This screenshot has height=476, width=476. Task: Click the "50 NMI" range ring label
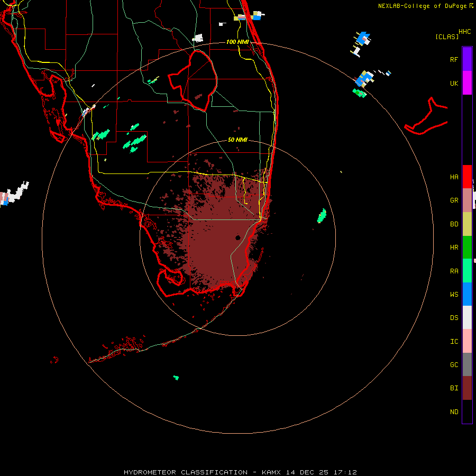tap(237, 140)
